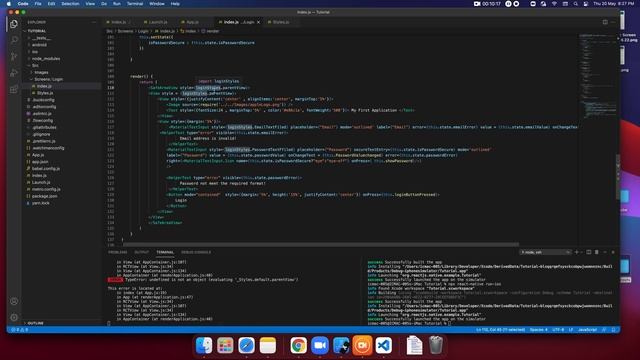Open editor More Actions ellipsis
The image size is (640, 360).
pyautogui.click(x=613, y=22)
